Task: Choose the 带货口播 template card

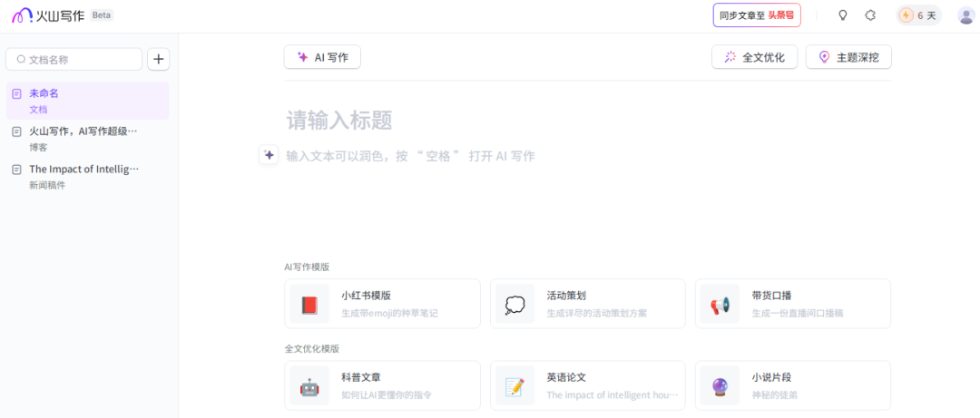Action: click(792, 304)
